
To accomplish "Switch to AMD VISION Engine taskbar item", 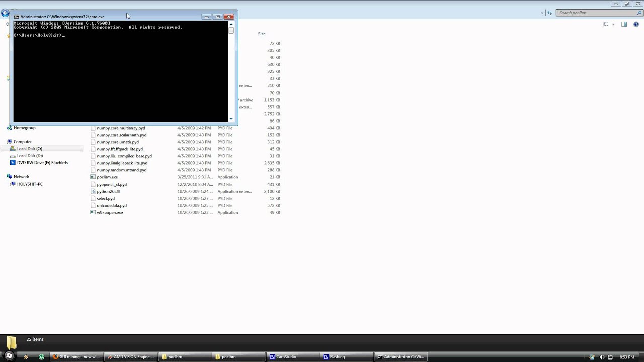I will point(131,357).
